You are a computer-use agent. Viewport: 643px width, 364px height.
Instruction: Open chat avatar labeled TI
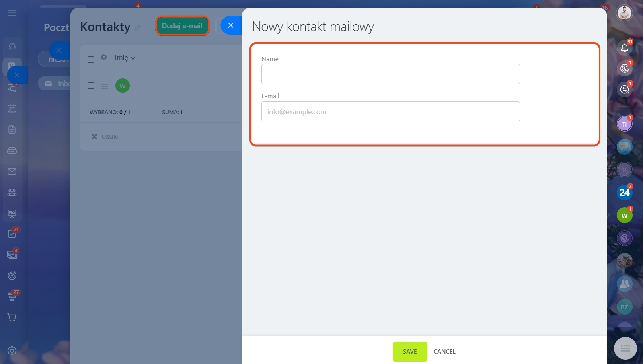[624, 124]
